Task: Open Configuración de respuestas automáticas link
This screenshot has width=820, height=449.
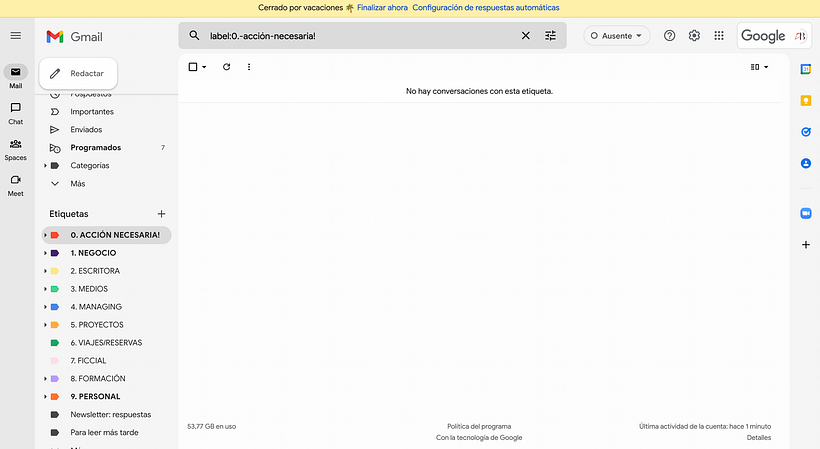Action: 486,8
